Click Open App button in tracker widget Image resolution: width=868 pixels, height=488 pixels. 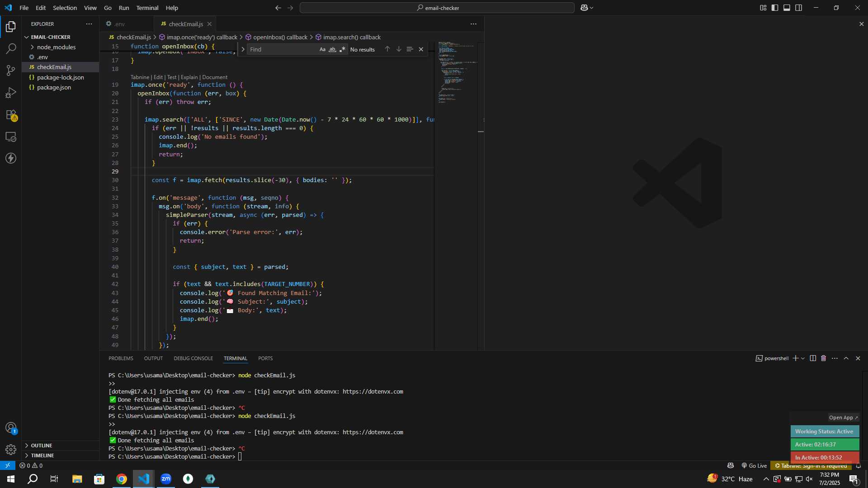tap(843, 418)
